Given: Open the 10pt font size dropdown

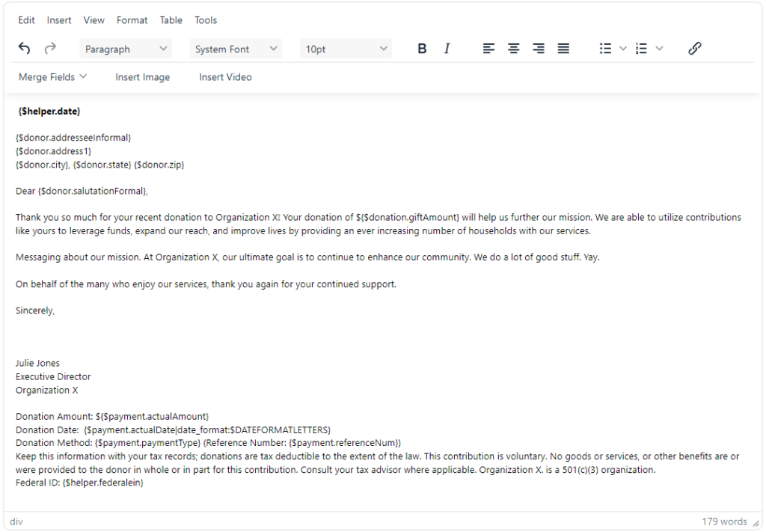Looking at the screenshot, I should (346, 49).
